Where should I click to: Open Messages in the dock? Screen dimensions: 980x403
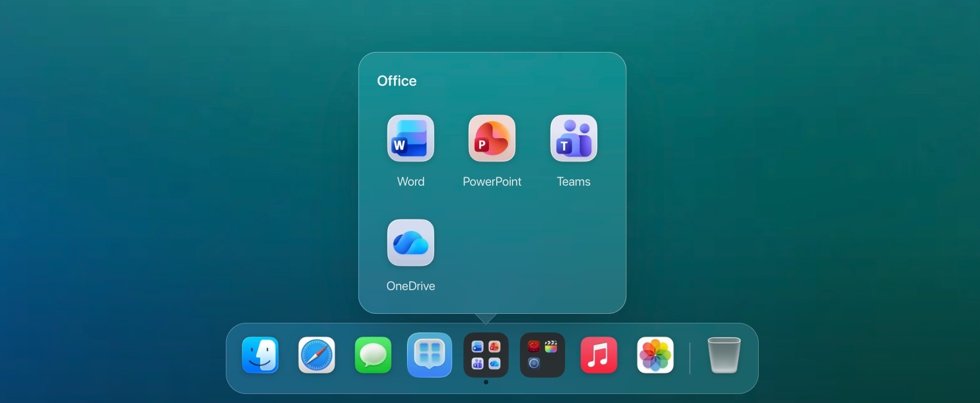coord(373,355)
